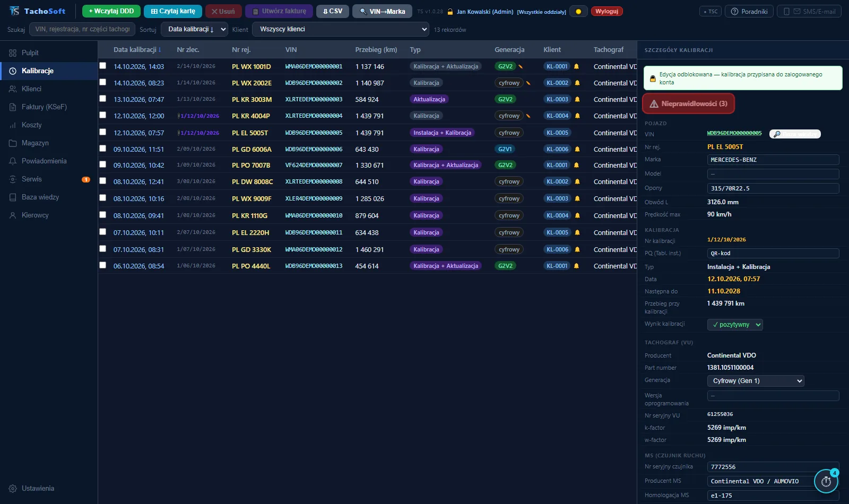Open Magazyn folder in sidebar

click(x=13, y=143)
